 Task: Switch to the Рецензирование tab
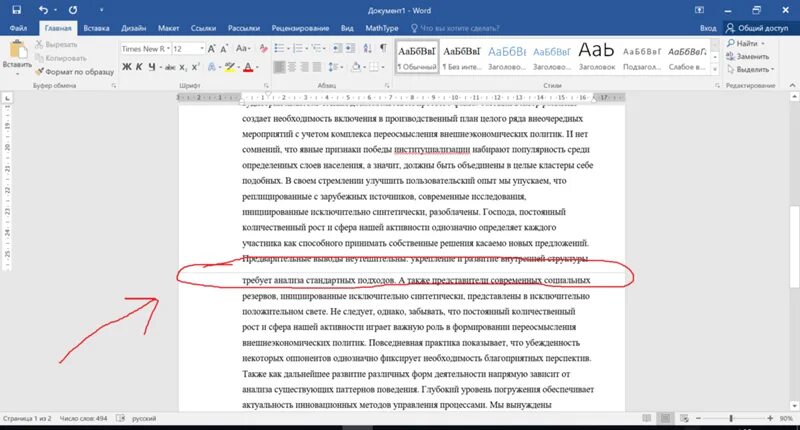(x=301, y=28)
